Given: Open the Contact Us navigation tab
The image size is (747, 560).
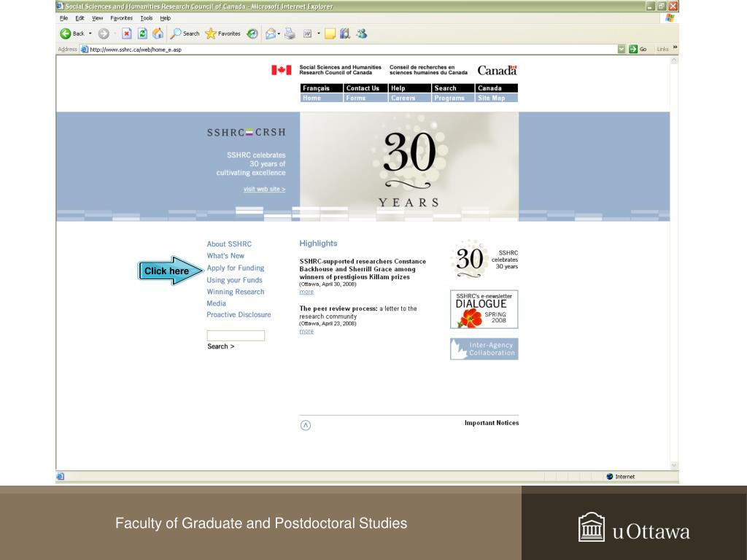Looking at the screenshot, I should (366, 88).
